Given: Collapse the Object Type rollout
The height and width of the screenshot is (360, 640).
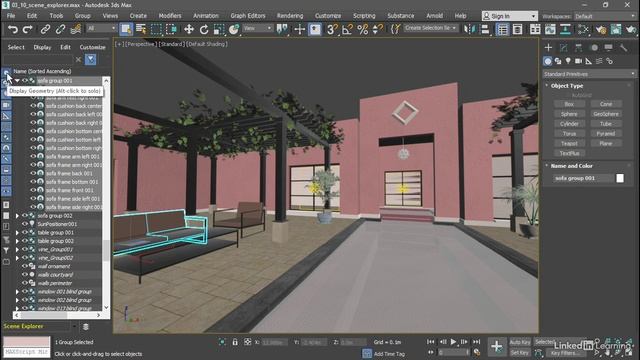Looking at the screenshot, I should [x=547, y=86].
